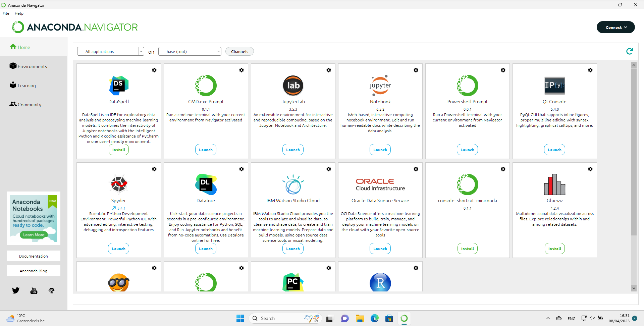
Task: Install console_shortcut_miniconda
Action: tap(468, 249)
